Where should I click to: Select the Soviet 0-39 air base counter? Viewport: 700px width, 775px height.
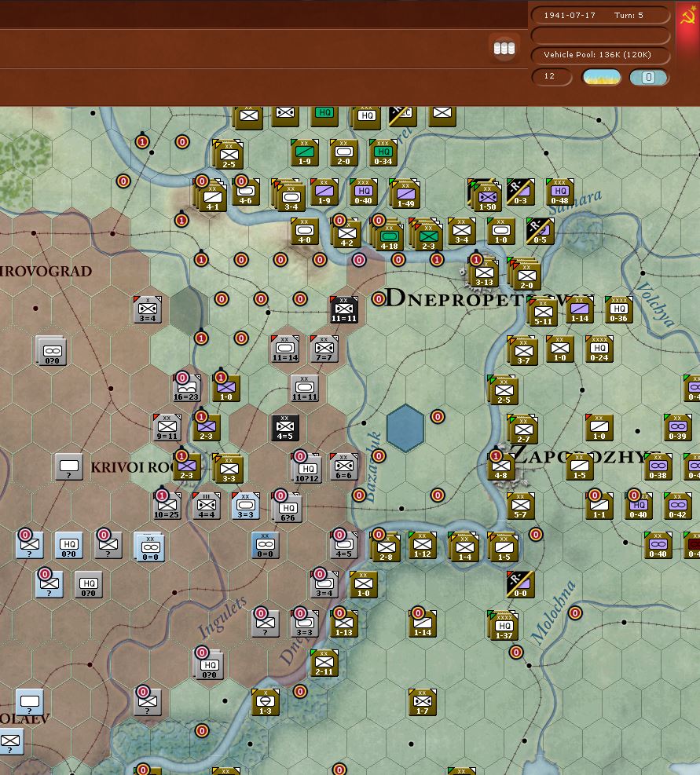pyautogui.click(x=678, y=427)
